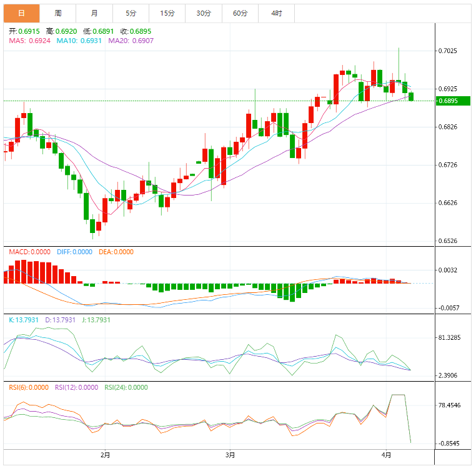Click the J: 13.7931 KDJ label

tap(96, 320)
